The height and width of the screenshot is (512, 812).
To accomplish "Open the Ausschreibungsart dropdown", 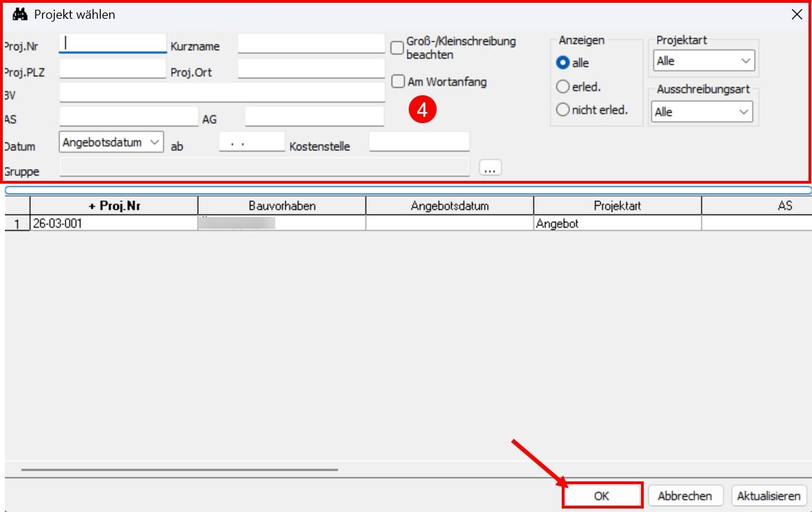I will pyautogui.click(x=701, y=111).
